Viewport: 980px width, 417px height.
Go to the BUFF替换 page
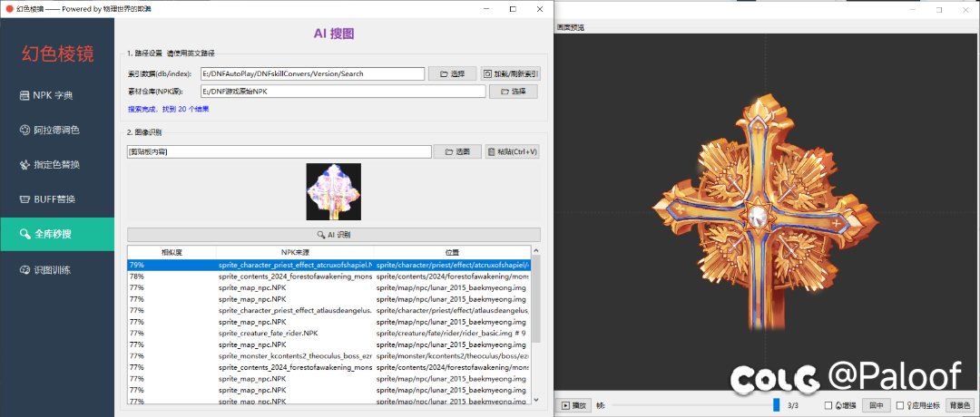[x=58, y=199]
